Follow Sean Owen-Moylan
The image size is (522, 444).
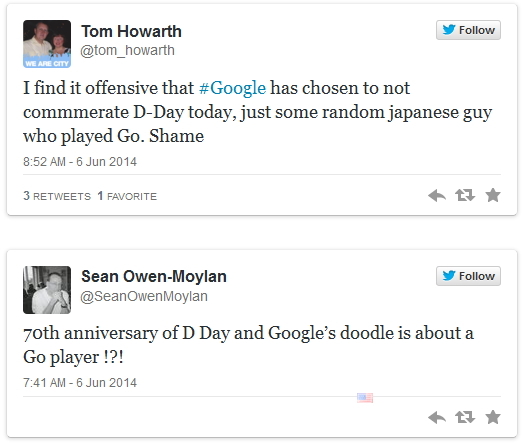tap(468, 276)
